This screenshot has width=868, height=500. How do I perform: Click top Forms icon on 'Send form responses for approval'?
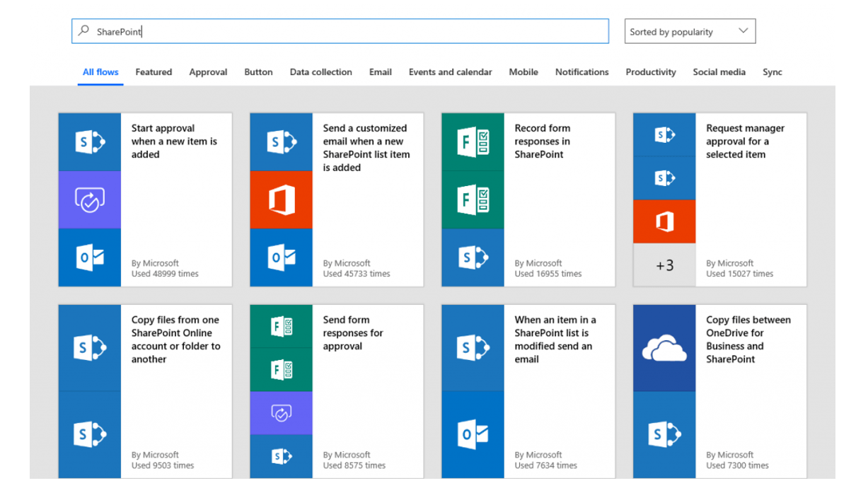(x=282, y=326)
